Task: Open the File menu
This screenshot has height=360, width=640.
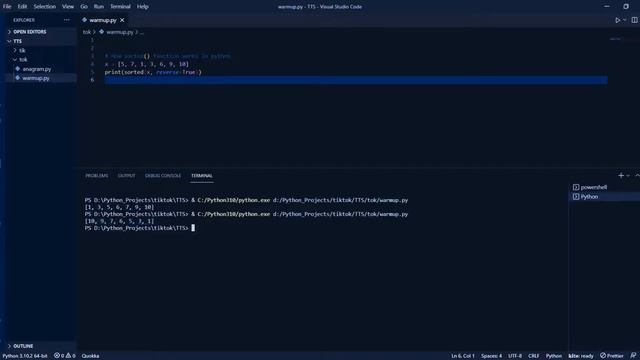Action: (7, 7)
